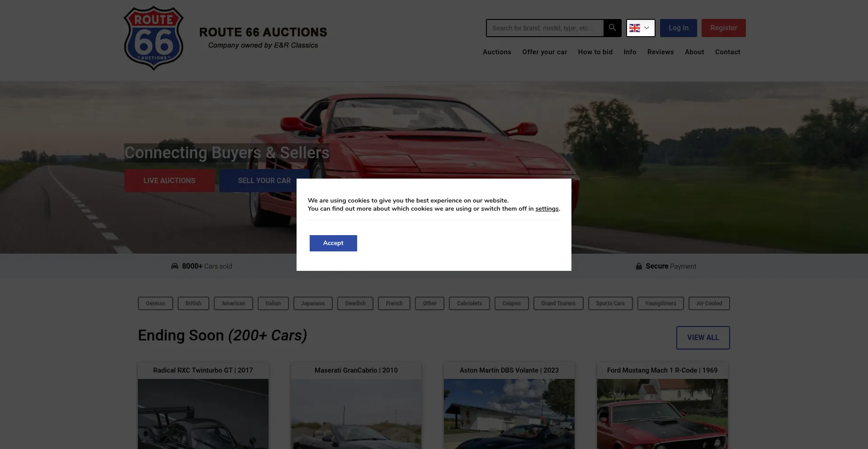Open cookie settings link

coord(547,209)
